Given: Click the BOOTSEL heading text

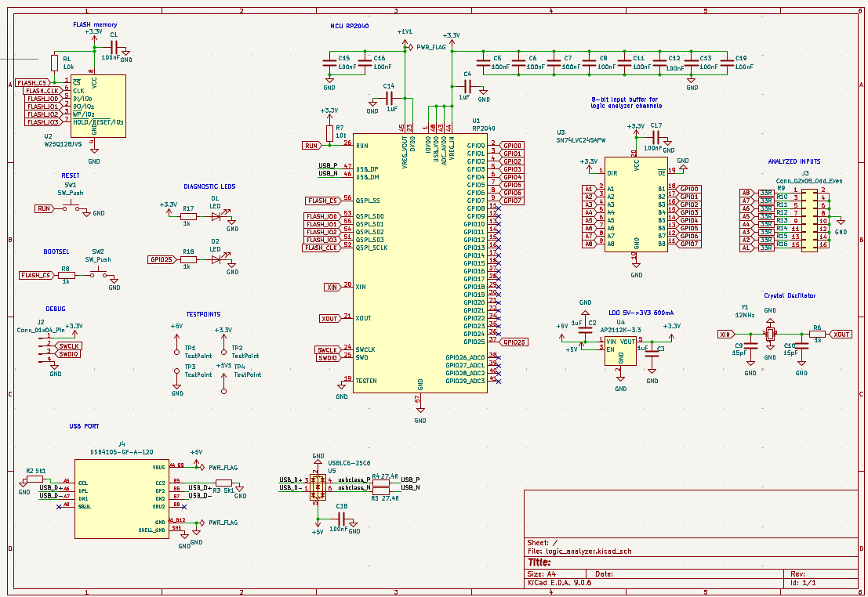Looking at the screenshot, I should coord(56,251).
